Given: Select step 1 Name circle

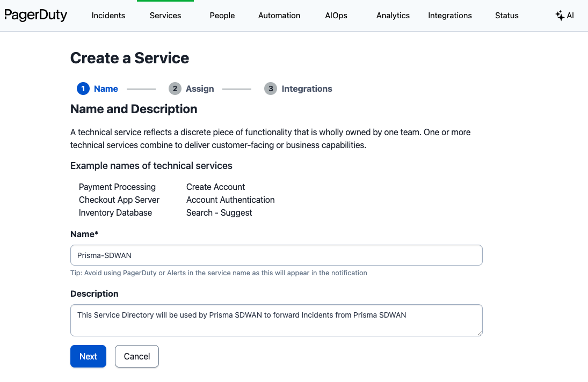Looking at the screenshot, I should pyautogui.click(x=83, y=89).
